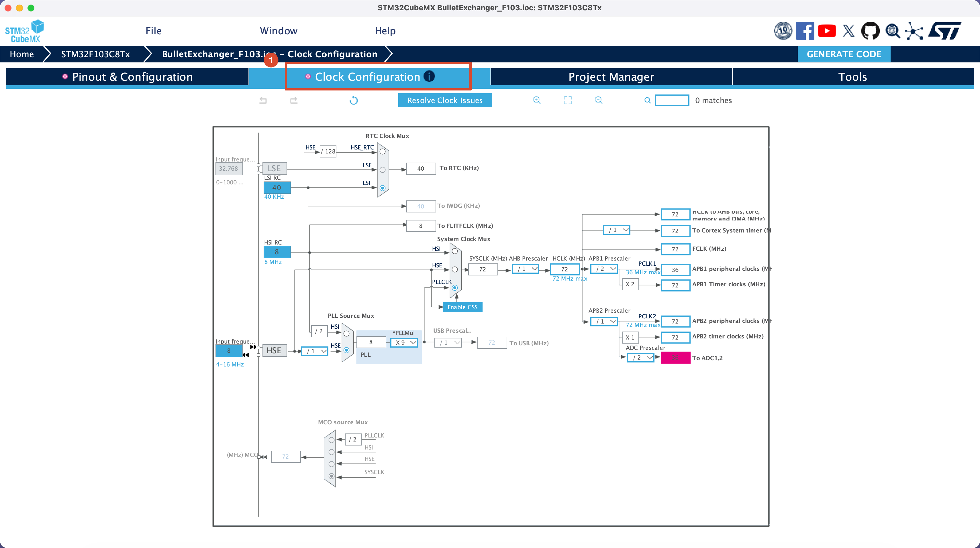Click the STM32CubeMX logo
This screenshot has width=980, height=548.
(x=24, y=31)
